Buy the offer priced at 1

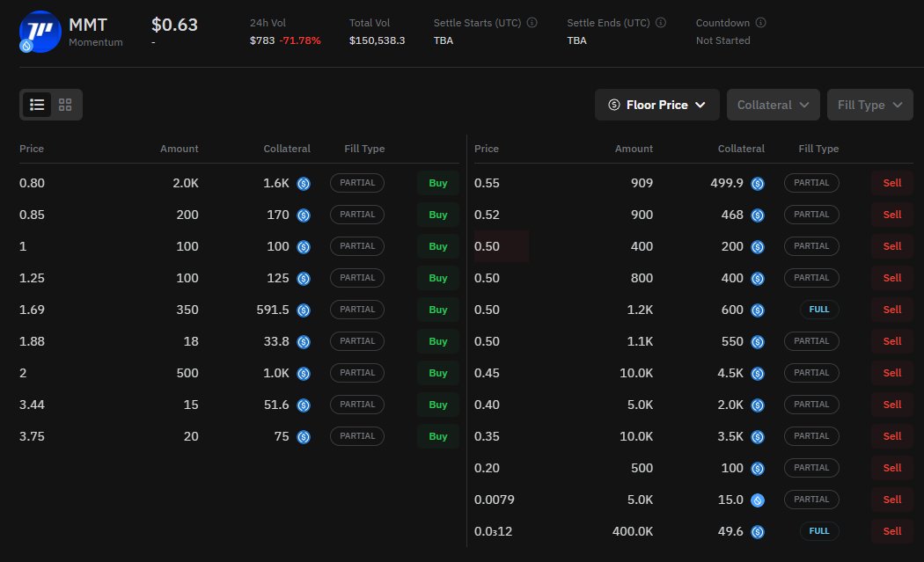438,246
